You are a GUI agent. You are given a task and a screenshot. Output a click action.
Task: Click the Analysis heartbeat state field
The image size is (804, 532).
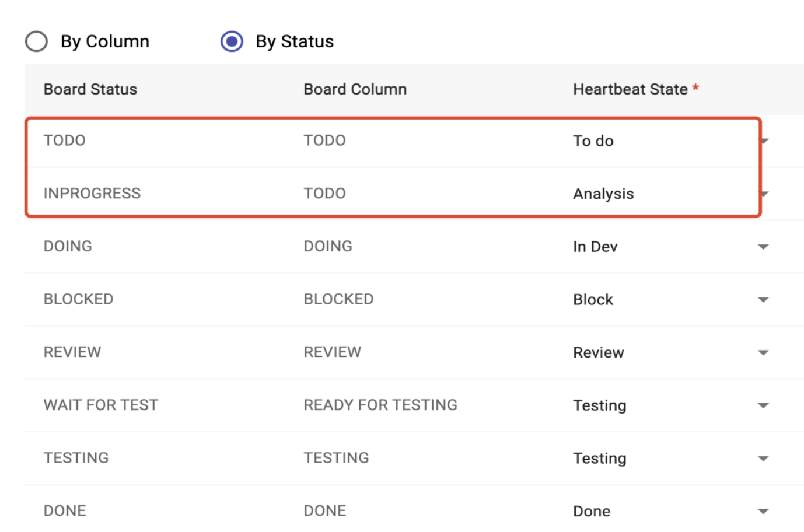pos(603,194)
